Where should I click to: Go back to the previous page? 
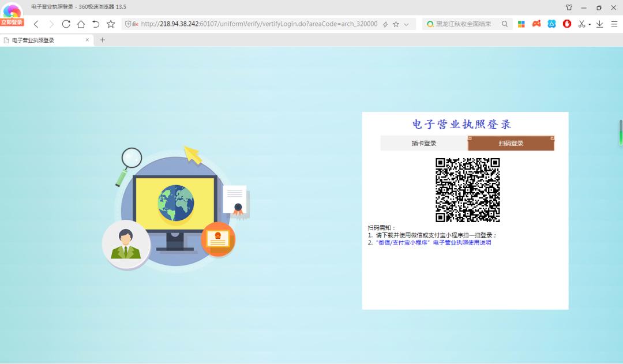coord(36,24)
